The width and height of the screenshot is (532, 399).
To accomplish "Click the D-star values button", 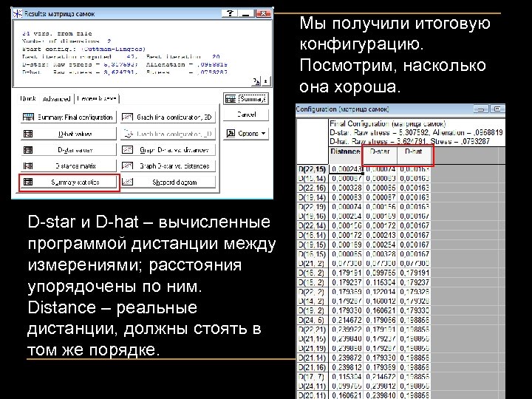I will pyautogui.click(x=68, y=149).
